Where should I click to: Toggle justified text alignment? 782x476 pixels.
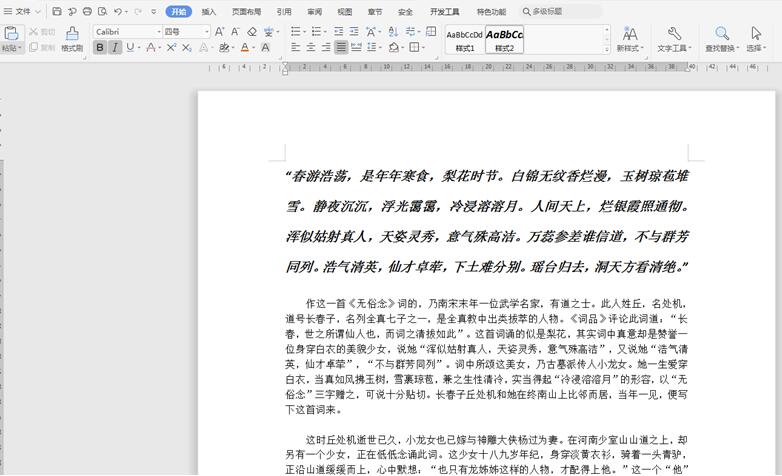(x=341, y=48)
